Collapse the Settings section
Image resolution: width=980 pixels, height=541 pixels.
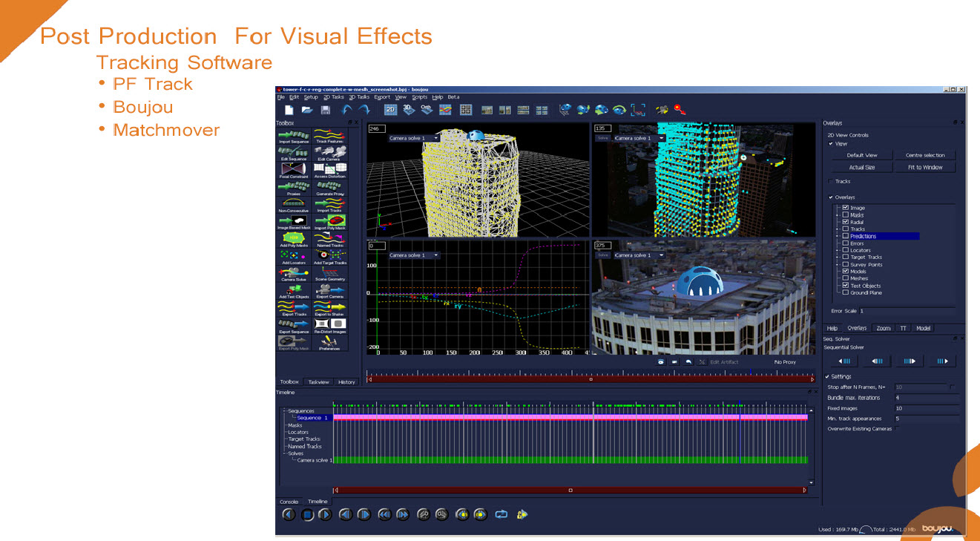(x=828, y=376)
